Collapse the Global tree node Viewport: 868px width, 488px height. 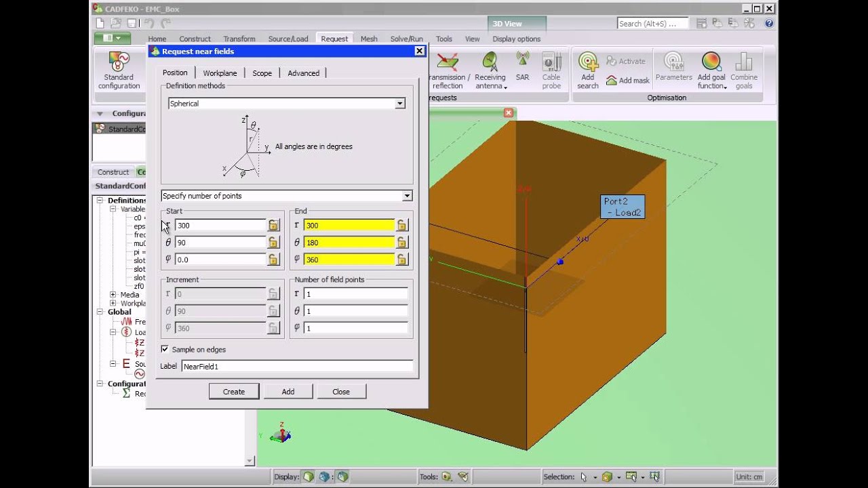click(x=100, y=312)
